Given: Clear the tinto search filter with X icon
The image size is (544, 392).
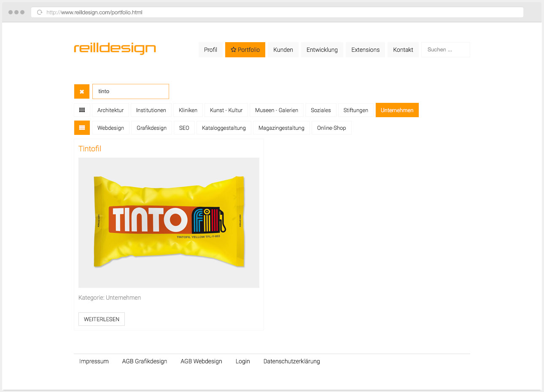Looking at the screenshot, I should (82, 91).
